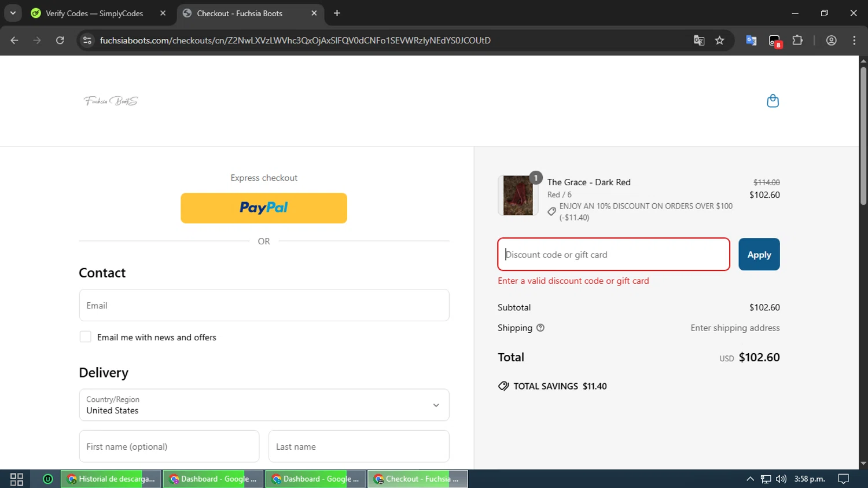Open the extension with red badge 8
Screen dimensions: 868x488
774,41
